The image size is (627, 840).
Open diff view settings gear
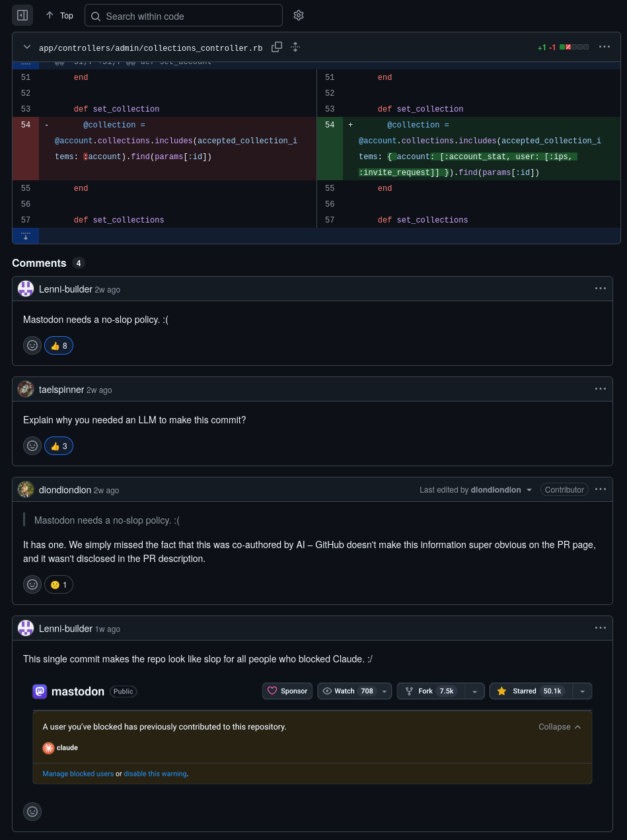(299, 15)
